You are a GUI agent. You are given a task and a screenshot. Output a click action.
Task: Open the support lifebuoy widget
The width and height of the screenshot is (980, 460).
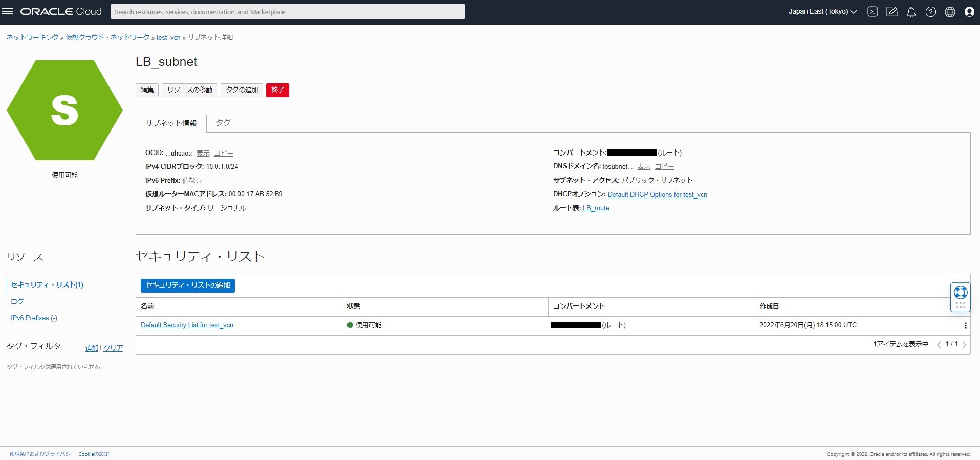click(961, 292)
